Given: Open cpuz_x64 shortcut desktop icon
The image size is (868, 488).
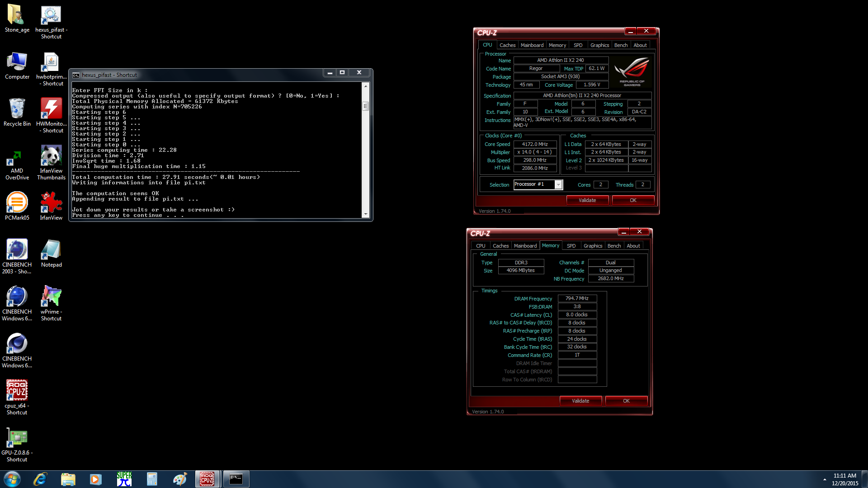Looking at the screenshot, I should (x=17, y=398).
